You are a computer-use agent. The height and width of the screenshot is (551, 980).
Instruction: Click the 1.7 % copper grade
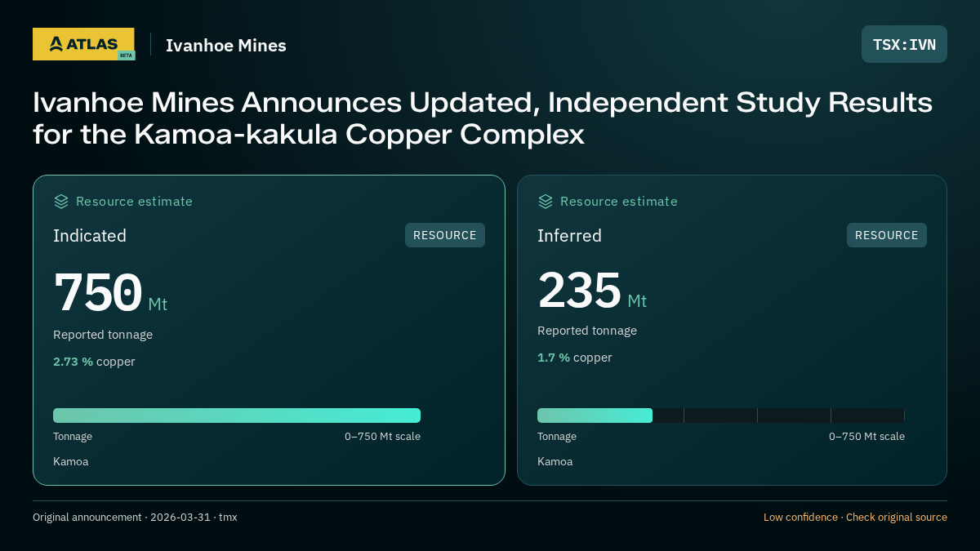pyautogui.click(x=574, y=358)
